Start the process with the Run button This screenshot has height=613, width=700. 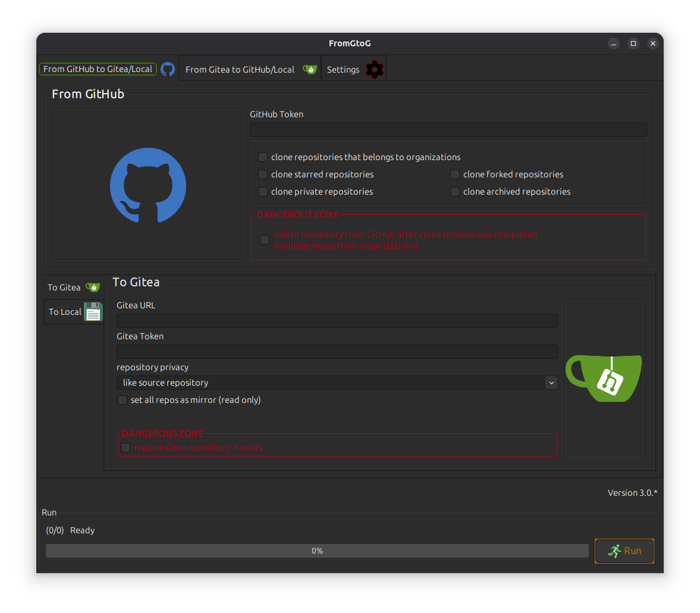pyautogui.click(x=624, y=551)
